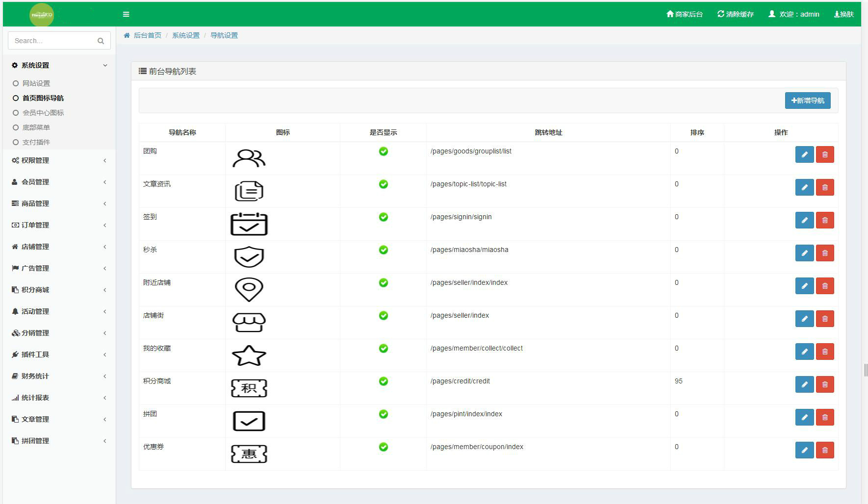868x504 pixels.
Task: Click the search magnifier icon
Action: (101, 41)
